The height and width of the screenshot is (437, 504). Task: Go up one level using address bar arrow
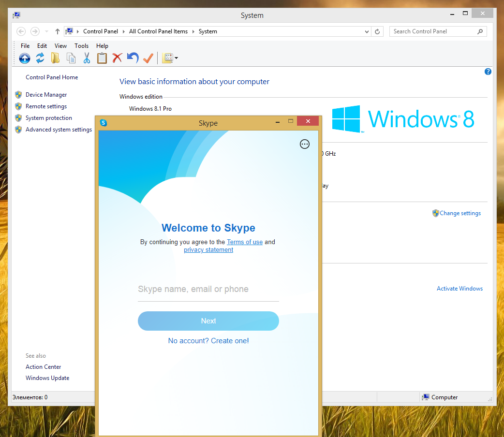tap(58, 31)
